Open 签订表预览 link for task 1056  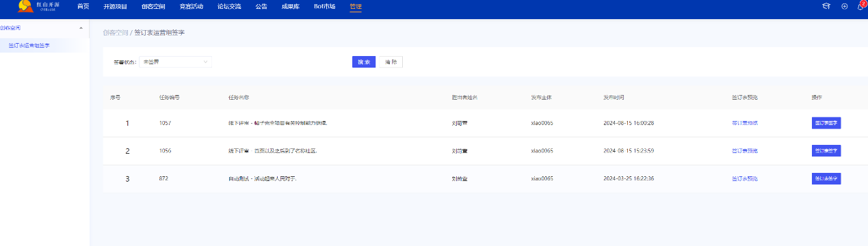(x=744, y=150)
